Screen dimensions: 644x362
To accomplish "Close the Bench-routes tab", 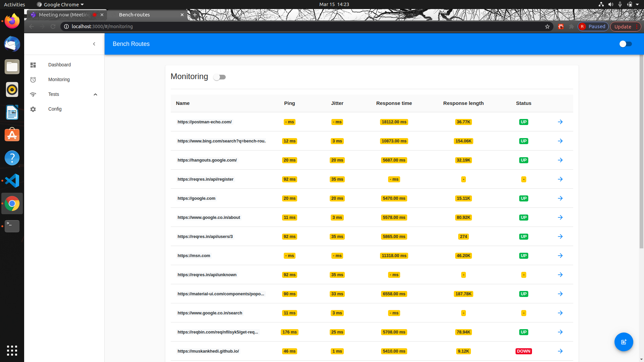I will click(182, 15).
